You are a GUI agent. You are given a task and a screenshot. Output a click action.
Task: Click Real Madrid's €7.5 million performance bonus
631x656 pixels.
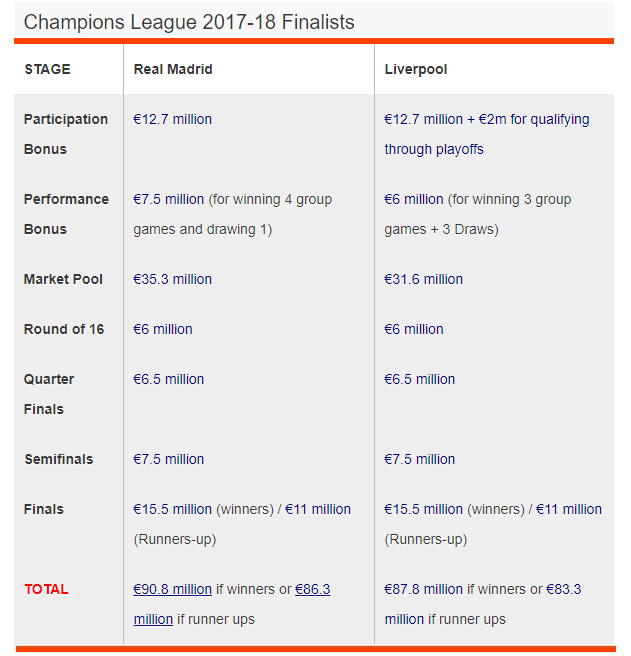168,199
